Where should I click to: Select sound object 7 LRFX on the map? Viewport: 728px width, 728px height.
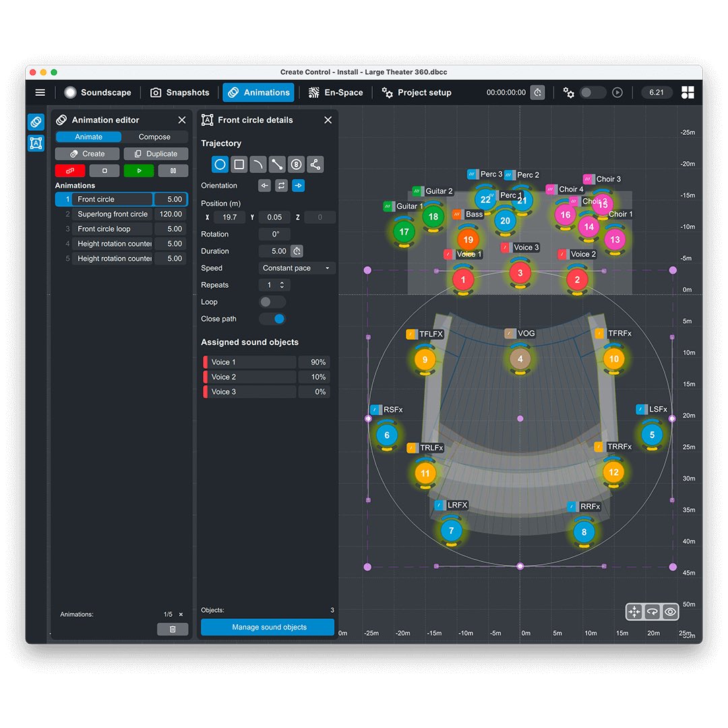pos(451,530)
